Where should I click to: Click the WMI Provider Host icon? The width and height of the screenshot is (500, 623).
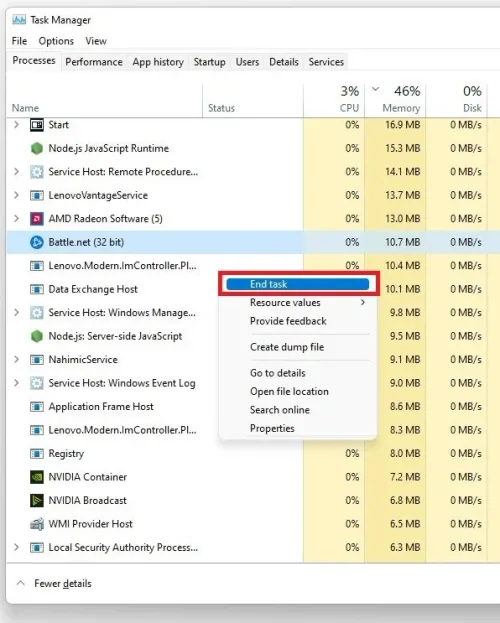pyautogui.click(x=37, y=524)
